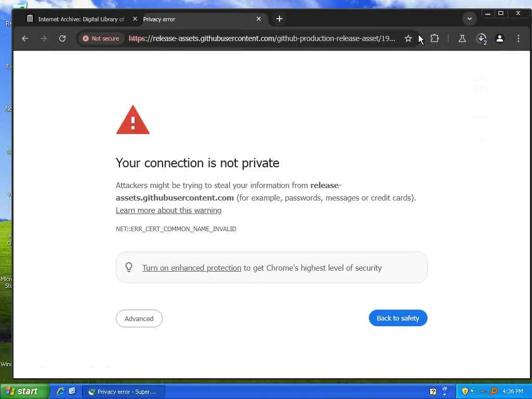532x399 pixels.
Task: Bookmark this page with the star icon
Action: coord(408,38)
